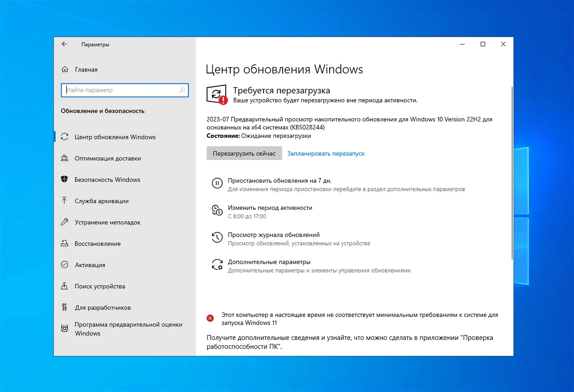Click Состояние: Ожидание перезагрузки text
The height and width of the screenshot is (392, 574).
(259, 136)
